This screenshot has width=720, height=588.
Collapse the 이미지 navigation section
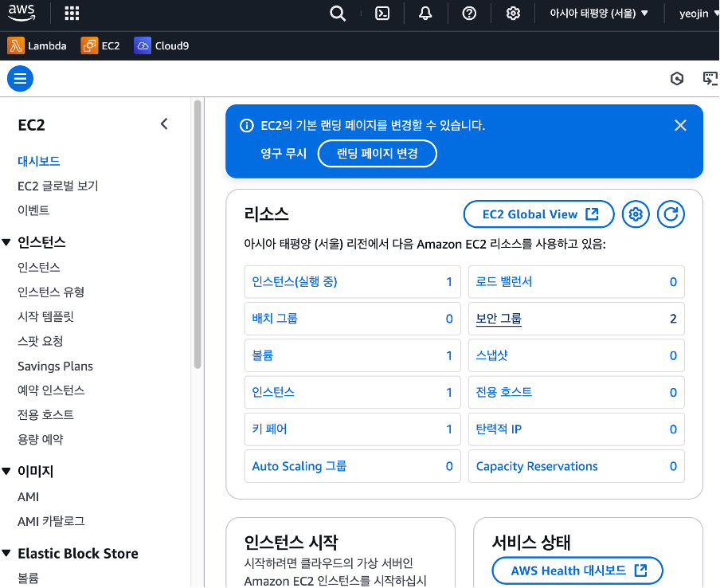pos(6,471)
